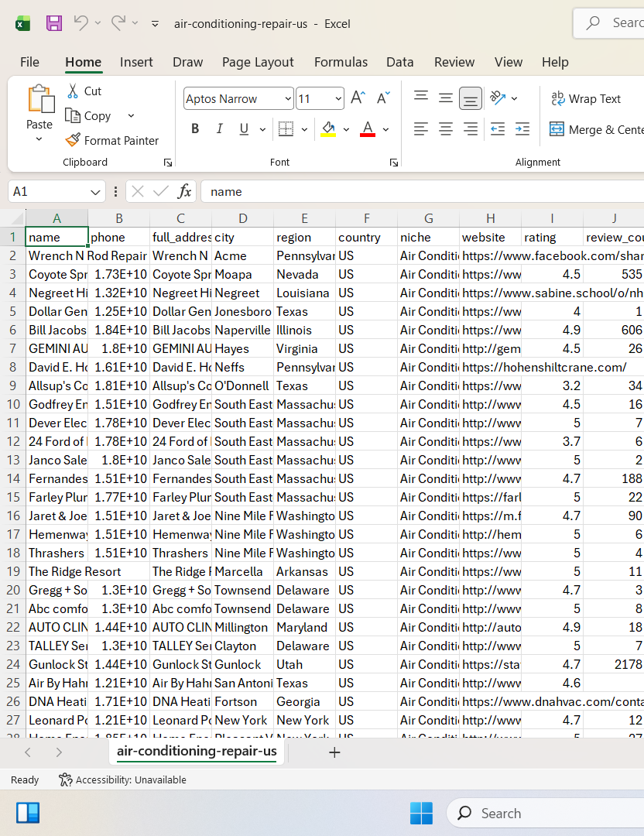The width and height of the screenshot is (644, 836).
Task: Click the Insert Function fx icon
Action: (x=184, y=191)
